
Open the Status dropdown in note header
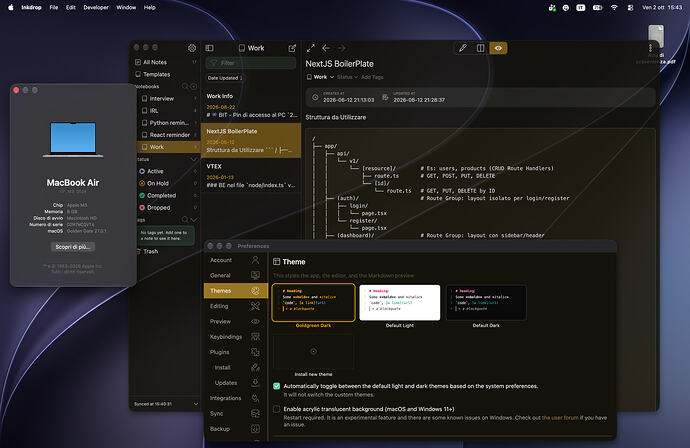click(x=347, y=77)
